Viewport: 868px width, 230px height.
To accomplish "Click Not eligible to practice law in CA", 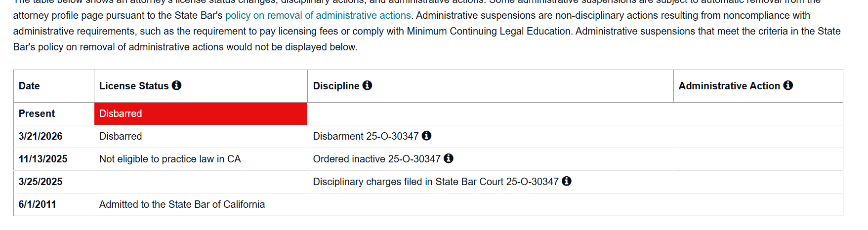I will click(x=170, y=159).
